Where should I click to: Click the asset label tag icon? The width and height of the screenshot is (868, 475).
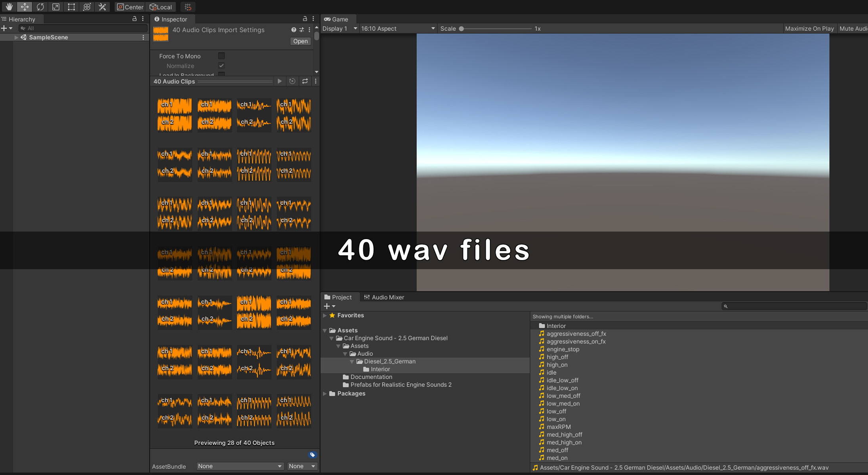[312, 455]
